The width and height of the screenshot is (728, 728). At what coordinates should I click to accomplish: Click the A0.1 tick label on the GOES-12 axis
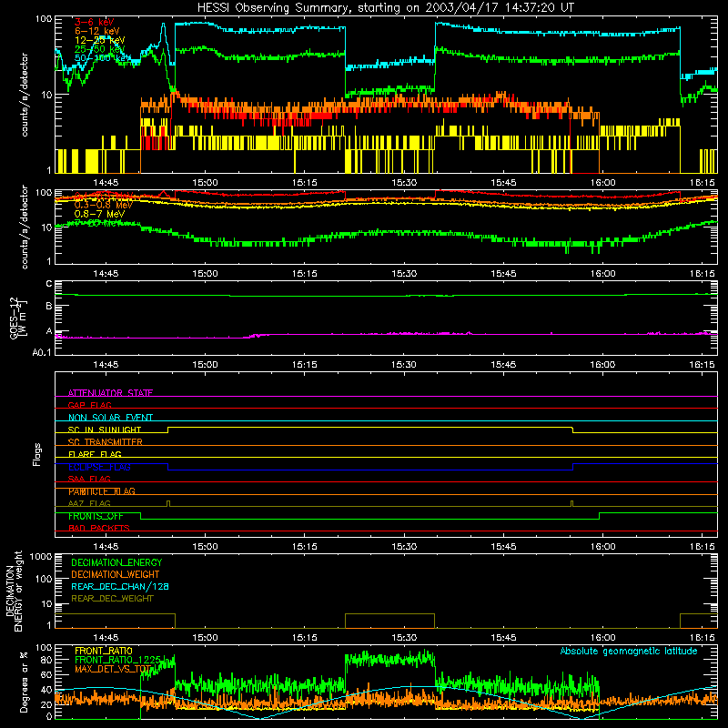tap(42, 352)
